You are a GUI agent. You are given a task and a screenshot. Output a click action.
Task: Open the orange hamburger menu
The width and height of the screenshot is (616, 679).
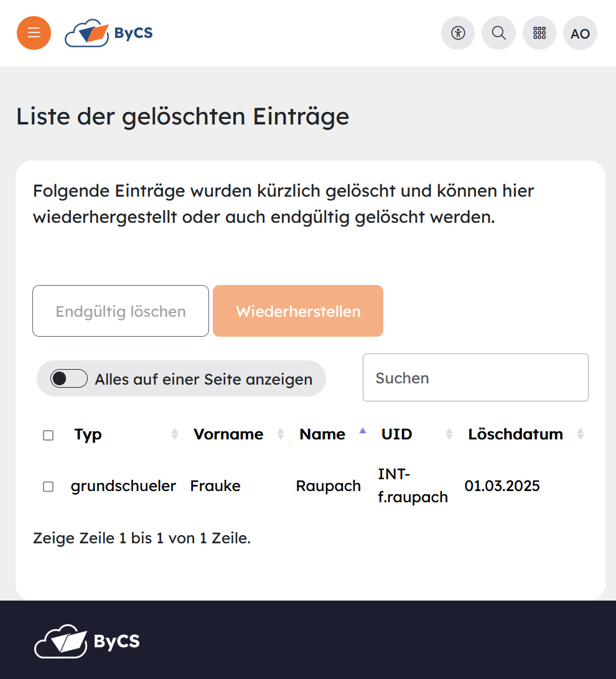(34, 33)
